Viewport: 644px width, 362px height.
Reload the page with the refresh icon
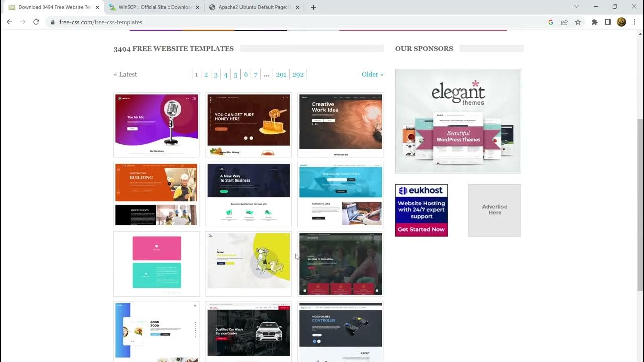[x=36, y=22]
